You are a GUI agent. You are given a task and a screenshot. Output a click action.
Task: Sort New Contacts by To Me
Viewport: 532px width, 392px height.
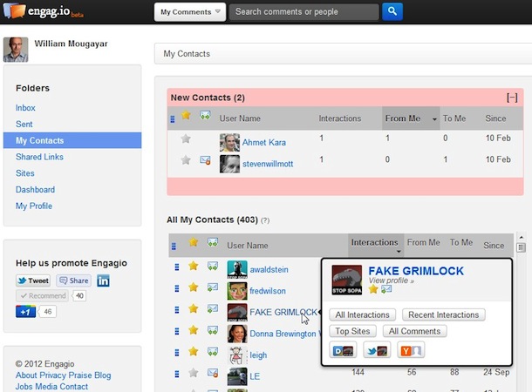(x=454, y=118)
